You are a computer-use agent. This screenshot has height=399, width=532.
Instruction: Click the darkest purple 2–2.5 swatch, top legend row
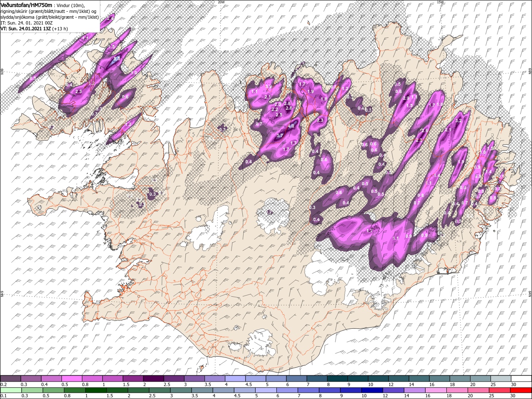[x=153, y=379]
